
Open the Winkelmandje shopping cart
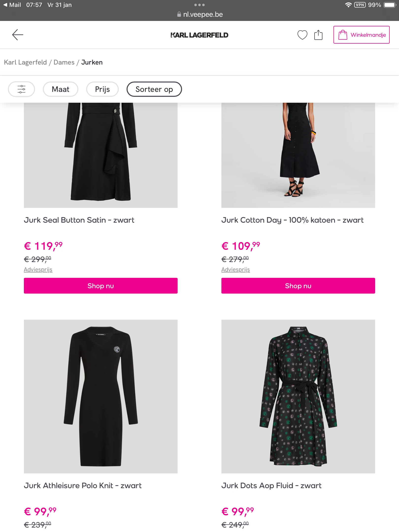coord(361,35)
